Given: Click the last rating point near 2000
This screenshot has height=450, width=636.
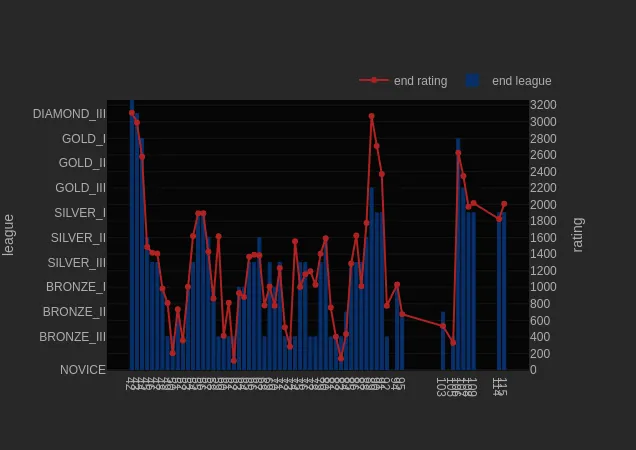Looking at the screenshot, I should tap(504, 204).
